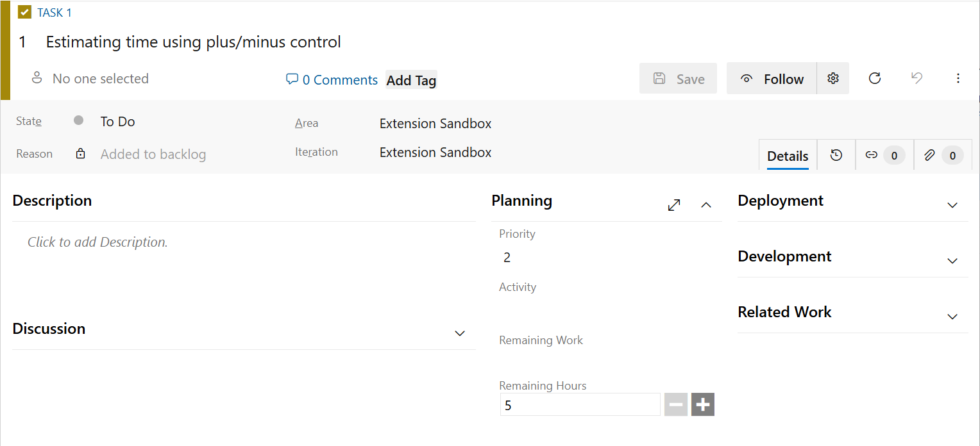Decrease Remaining Hours with minus button
Screen dimensions: 980x446
pyautogui.click(x=676, y=404)
